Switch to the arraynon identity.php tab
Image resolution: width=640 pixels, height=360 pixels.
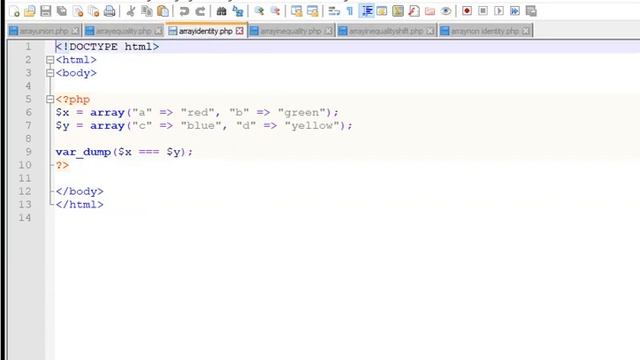pos(485,31)
